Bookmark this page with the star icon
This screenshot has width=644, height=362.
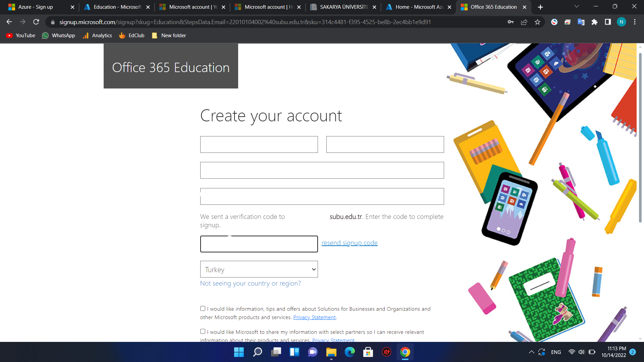pyautogui.click(x=537, y=22)
